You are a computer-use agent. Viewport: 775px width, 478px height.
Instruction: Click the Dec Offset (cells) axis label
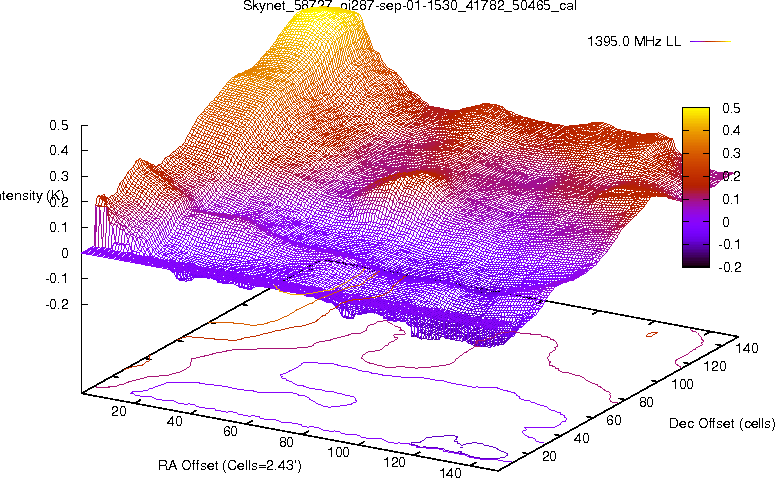click(722, 423)
